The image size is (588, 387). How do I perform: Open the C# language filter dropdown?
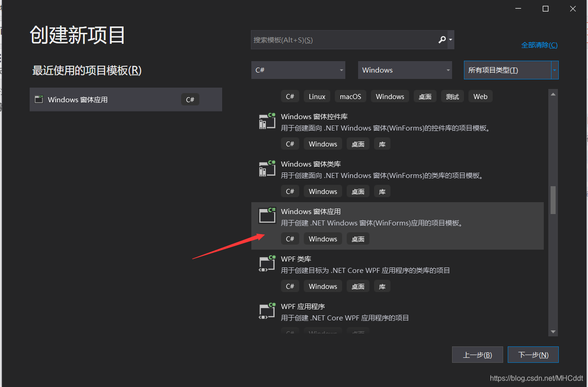tap(298, 70)
